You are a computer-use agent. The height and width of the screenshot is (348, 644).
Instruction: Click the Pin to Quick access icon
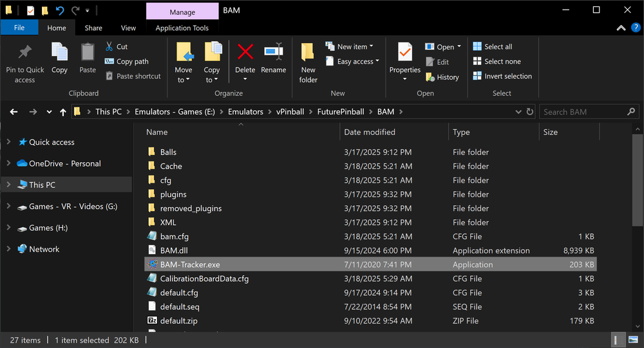24,52
